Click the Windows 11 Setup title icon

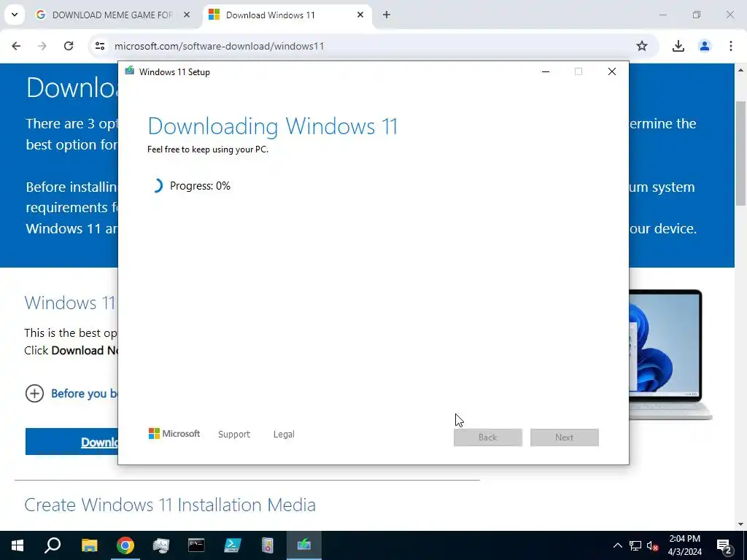(x=130, y=71)
